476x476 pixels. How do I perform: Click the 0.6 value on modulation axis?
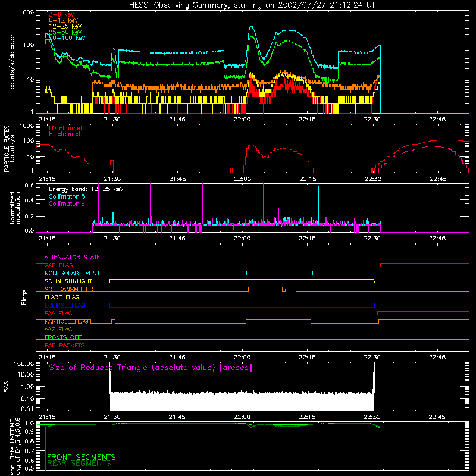coord(29,186)
